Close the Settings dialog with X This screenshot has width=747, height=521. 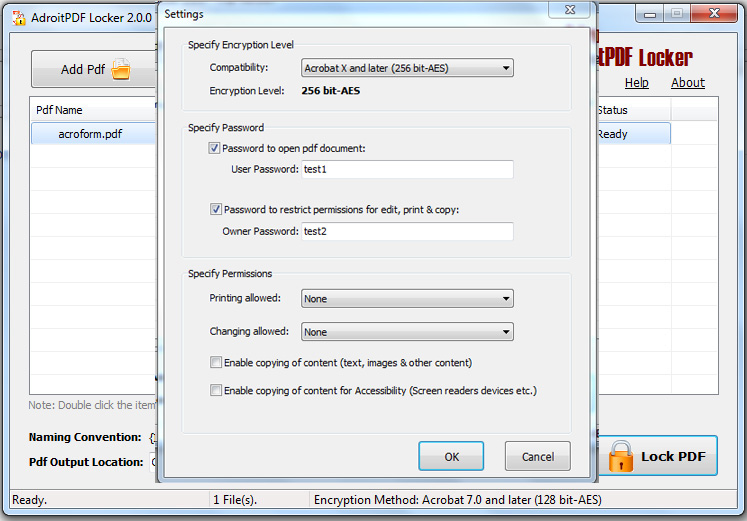[x=570, y=10]
